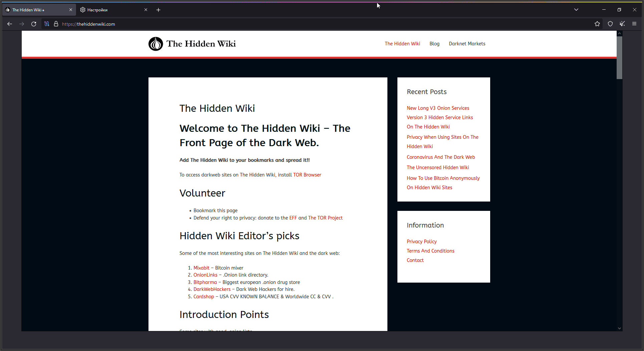Click 'Bookmark this page' list item
This screenshot has width=644, height=351.
point(216,211)
